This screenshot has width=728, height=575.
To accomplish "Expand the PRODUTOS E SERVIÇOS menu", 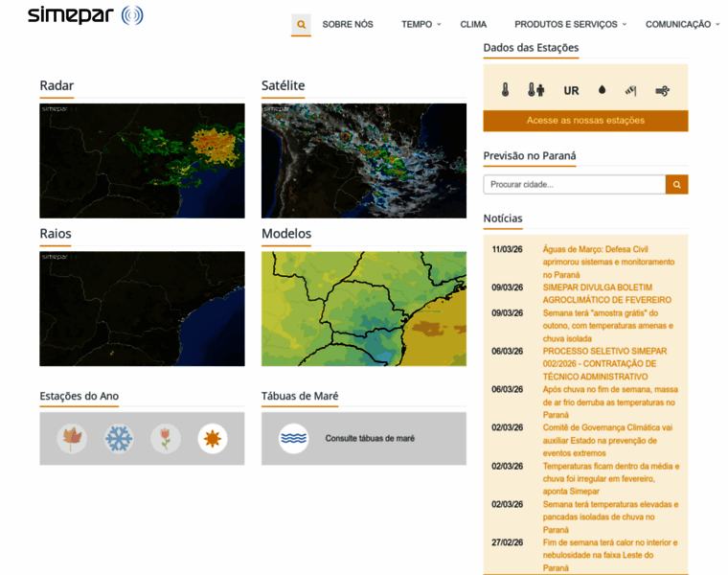I will click(x=570, y=24).
